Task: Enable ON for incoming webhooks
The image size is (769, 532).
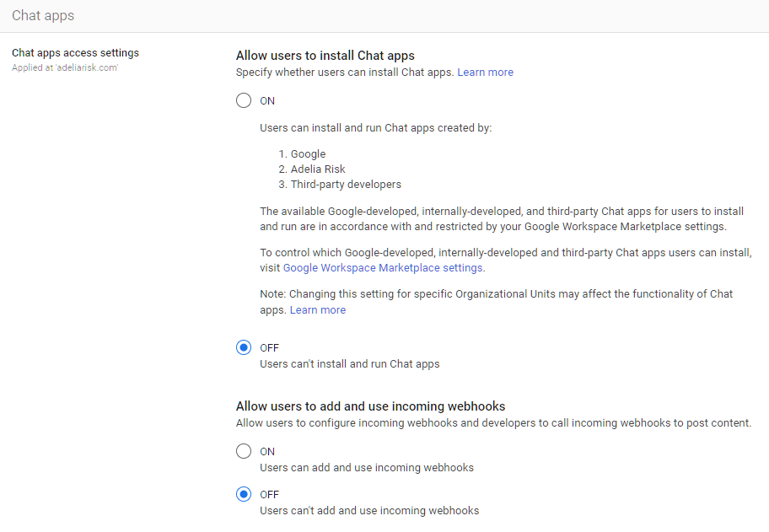Action: click(244, 451)
